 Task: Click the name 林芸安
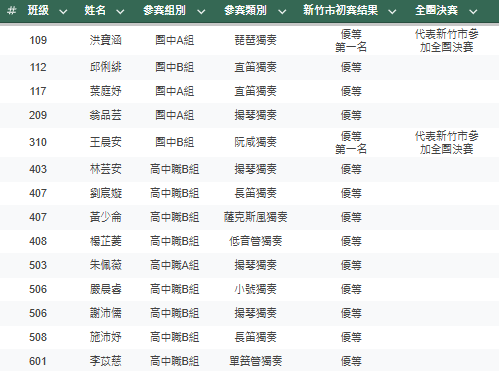106,169
